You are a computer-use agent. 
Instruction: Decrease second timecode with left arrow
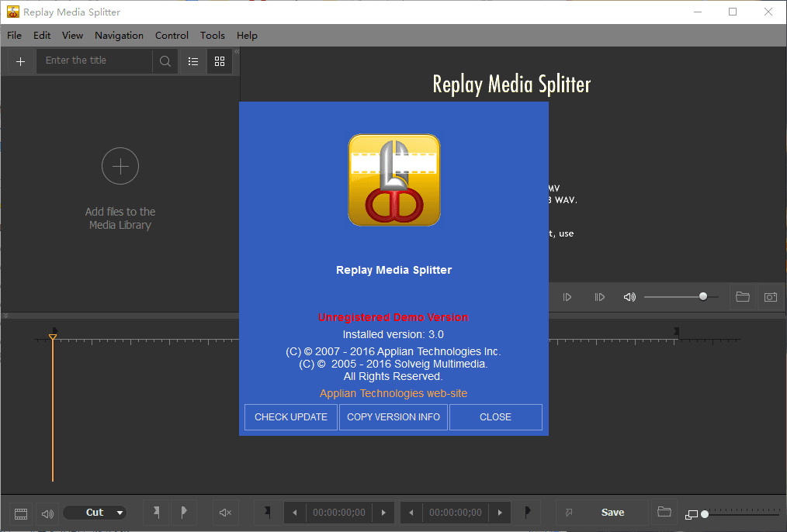click(411, 513)
